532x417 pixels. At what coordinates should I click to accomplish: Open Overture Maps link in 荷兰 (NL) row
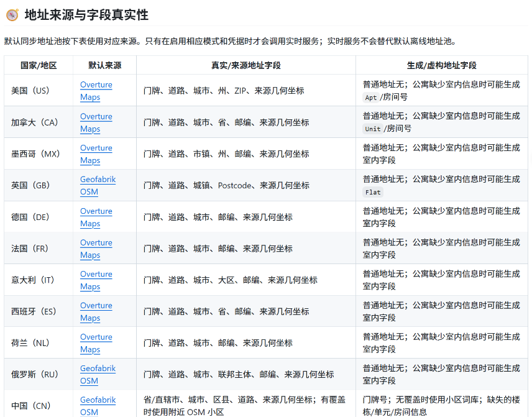point(96,343)
